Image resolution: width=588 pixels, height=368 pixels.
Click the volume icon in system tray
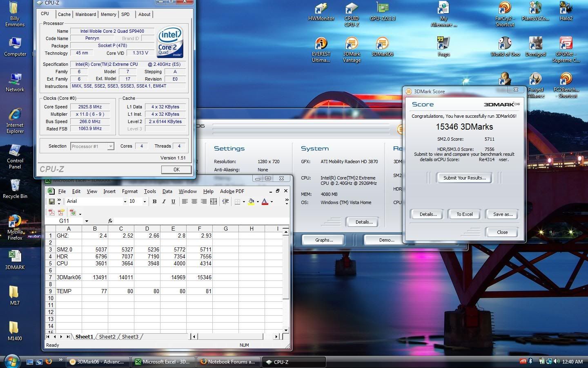pos(556,361)
